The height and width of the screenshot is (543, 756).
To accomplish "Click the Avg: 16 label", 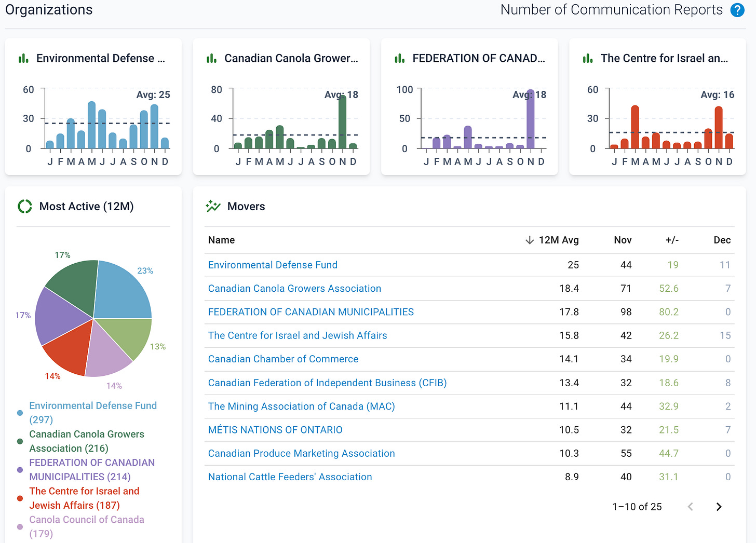I will pos(718,94).
